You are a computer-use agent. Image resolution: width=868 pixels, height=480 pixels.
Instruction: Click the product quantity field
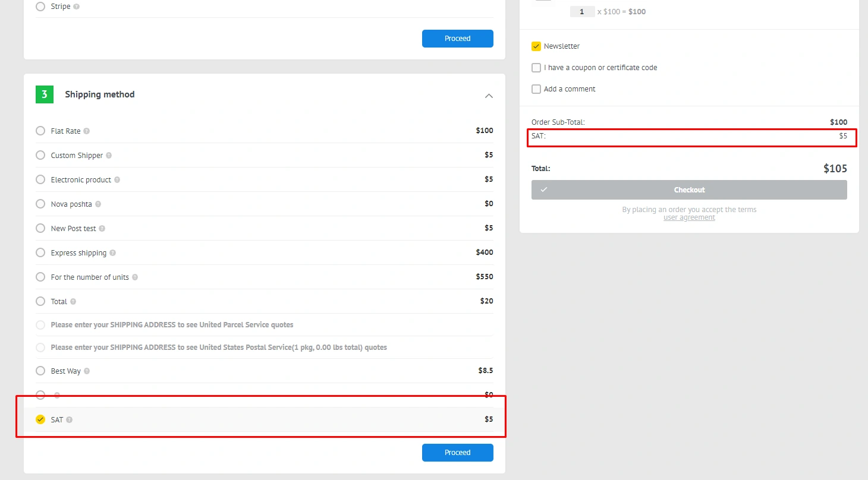pyautogui.click(x=581, y=12)
